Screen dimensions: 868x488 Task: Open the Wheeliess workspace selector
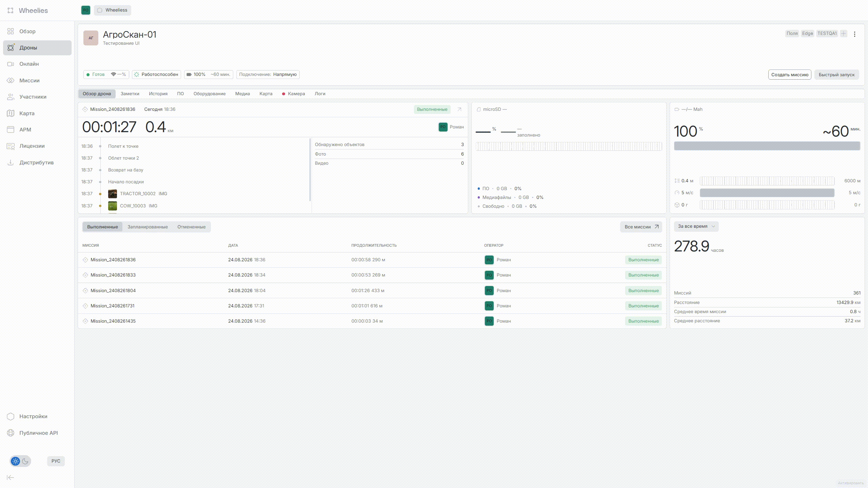pos(113,10)
